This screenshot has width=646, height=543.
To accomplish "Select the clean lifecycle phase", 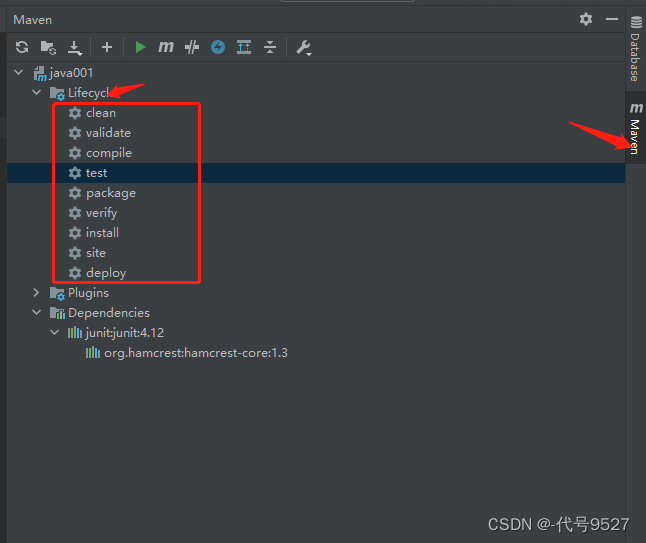I will point(92,112).
